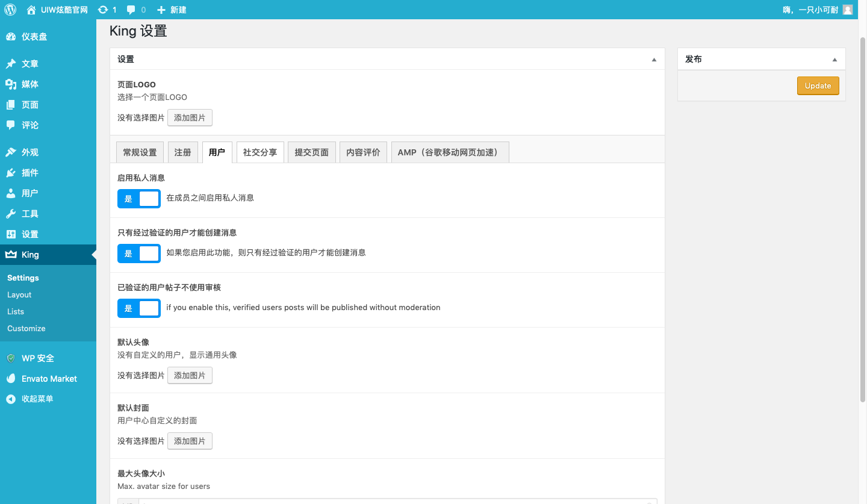Open the Envato Market menu
Viewport: 867px width, 504px height.
coord(49,379)
